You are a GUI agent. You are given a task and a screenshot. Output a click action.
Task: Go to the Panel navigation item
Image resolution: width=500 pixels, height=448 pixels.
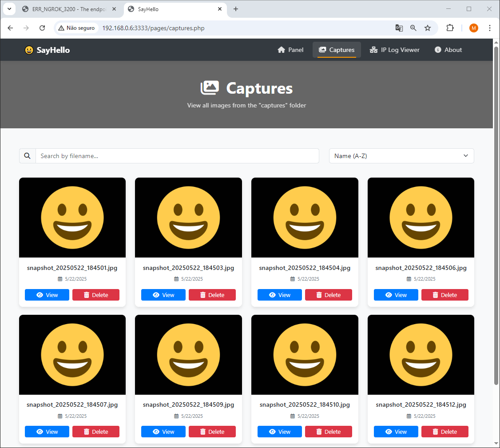(x=290, y=50)
